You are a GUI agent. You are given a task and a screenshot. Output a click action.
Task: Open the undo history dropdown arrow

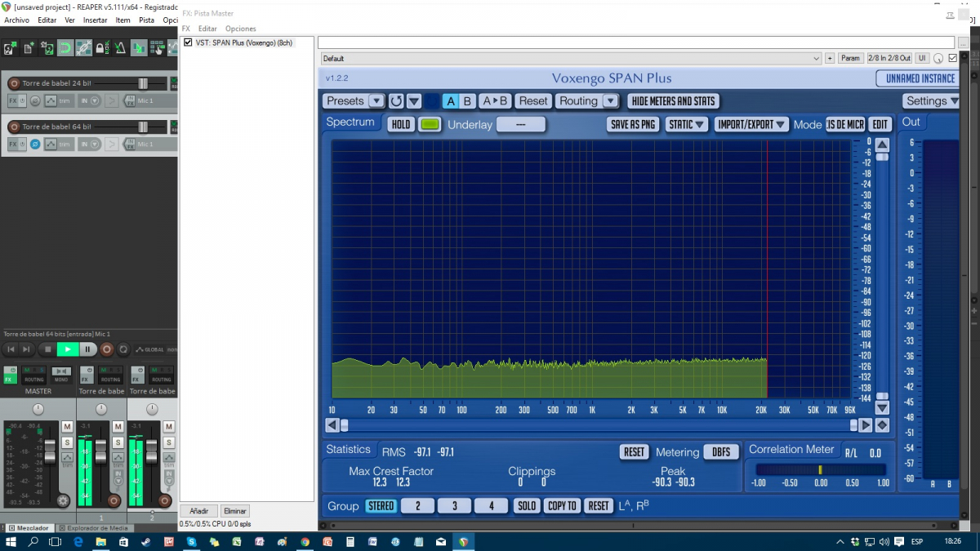[x=414, y=101]
